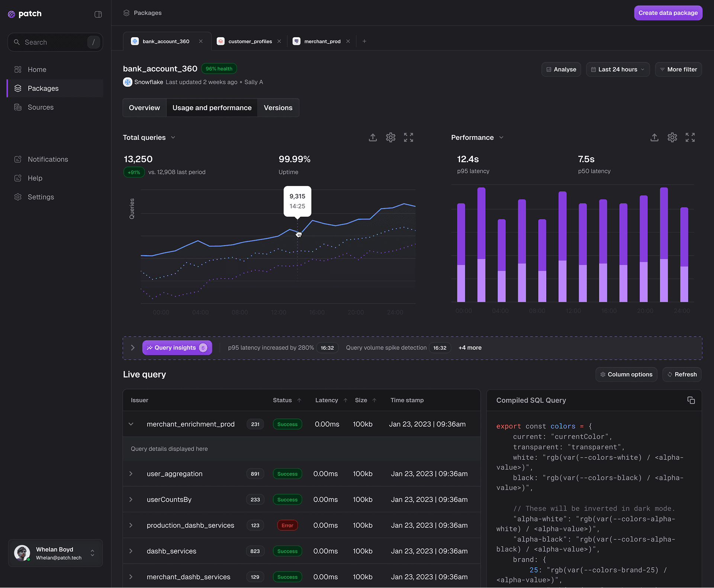The width and height of the screenshot is (714, 588).
Task: Click the 16:32 badge next to p95 latency insight
Action: [x=327, y=348]
